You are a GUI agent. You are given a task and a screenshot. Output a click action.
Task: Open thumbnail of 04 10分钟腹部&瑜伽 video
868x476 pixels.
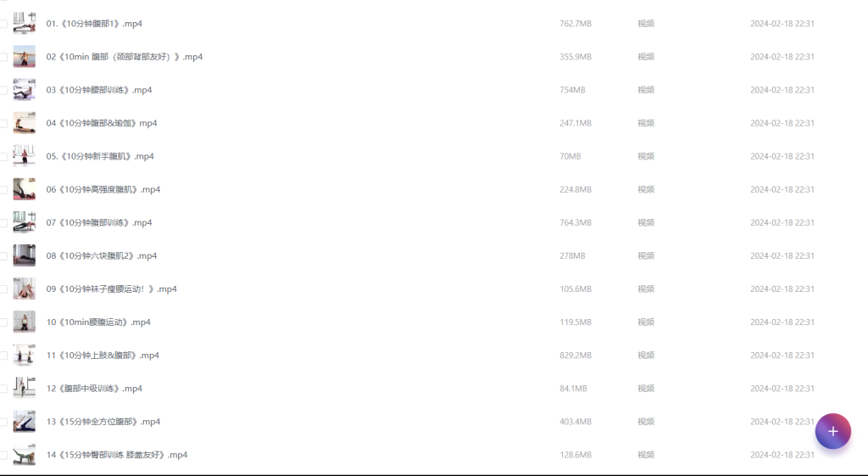click(25, 123)
